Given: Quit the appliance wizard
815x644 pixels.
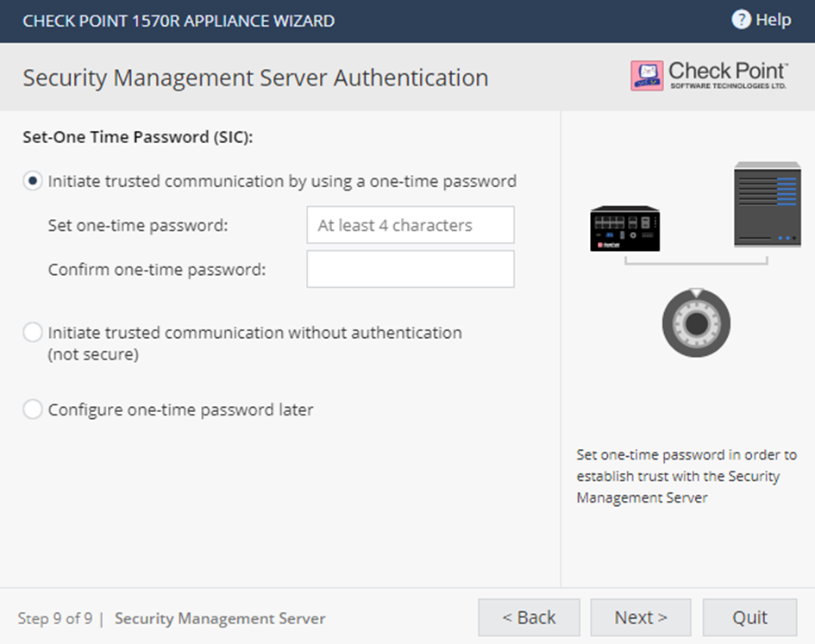Looking at the screenshot, I should click(x=750, y=617).
